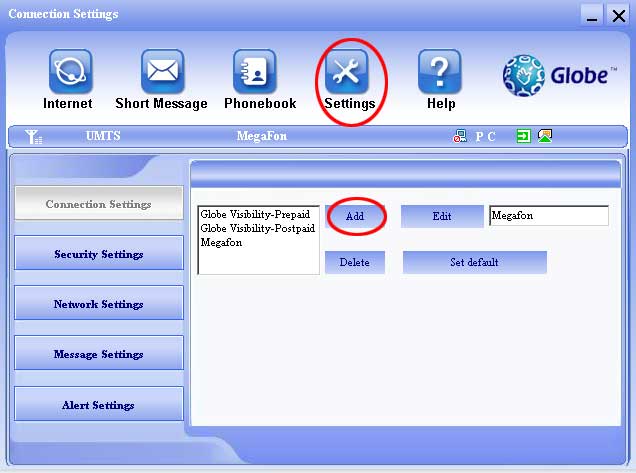Viewport: 636px width, 473px height.
Task: Open the Help question mark icon
Action: pyautogui.click(x=440, y=72)
